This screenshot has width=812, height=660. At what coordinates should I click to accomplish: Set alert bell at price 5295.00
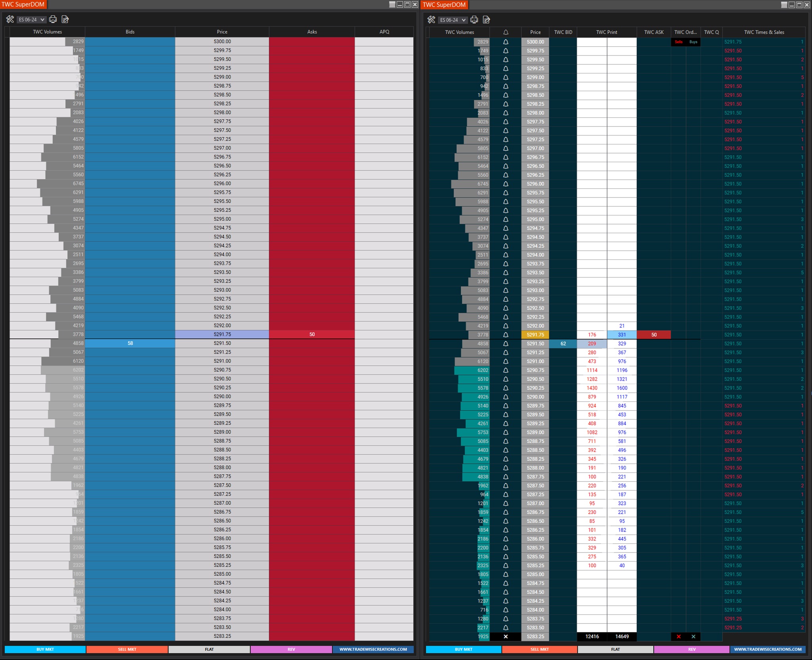(506, 219)
